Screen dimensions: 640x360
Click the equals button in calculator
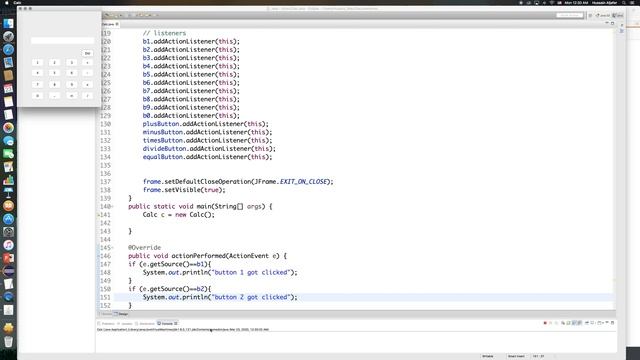pyautogui.click(x=71, y=96)
